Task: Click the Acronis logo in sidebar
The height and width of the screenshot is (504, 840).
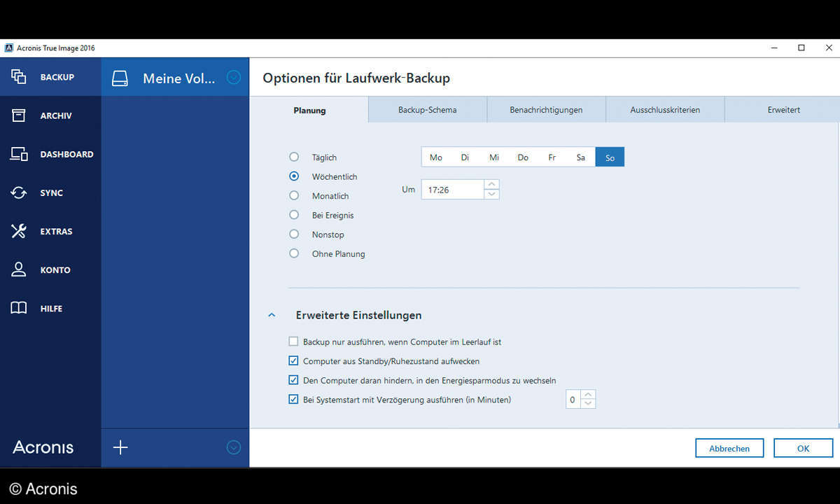Action: (43, 447)
